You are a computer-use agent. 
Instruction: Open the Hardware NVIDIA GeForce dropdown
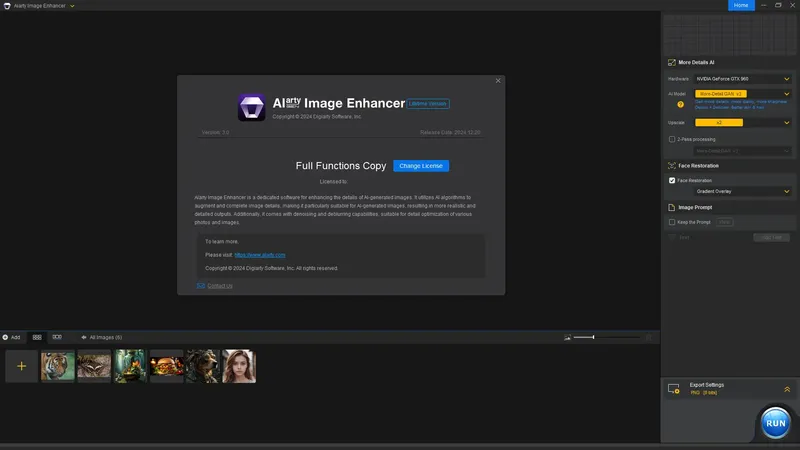pos(742,79)
